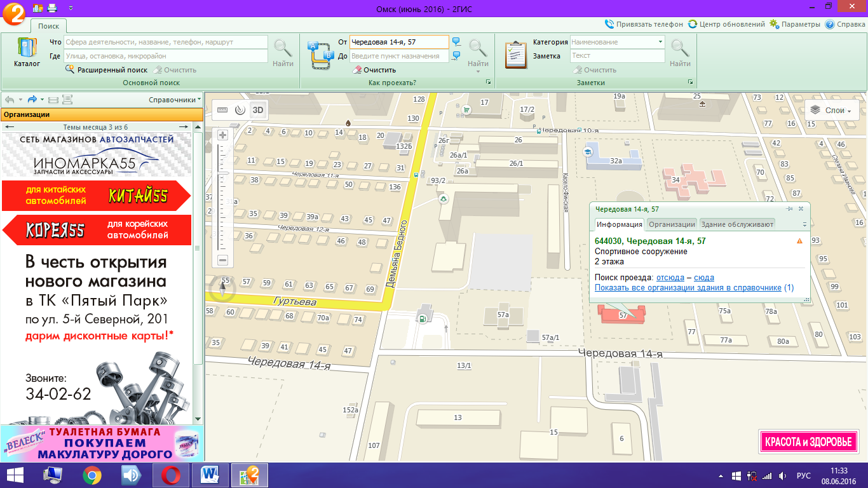Image resolution: width=868 pixels, height=488 pixels.
Task: Open Google Chrome from the taskbar
Action: pyautogui.click(x=92, y=475)
